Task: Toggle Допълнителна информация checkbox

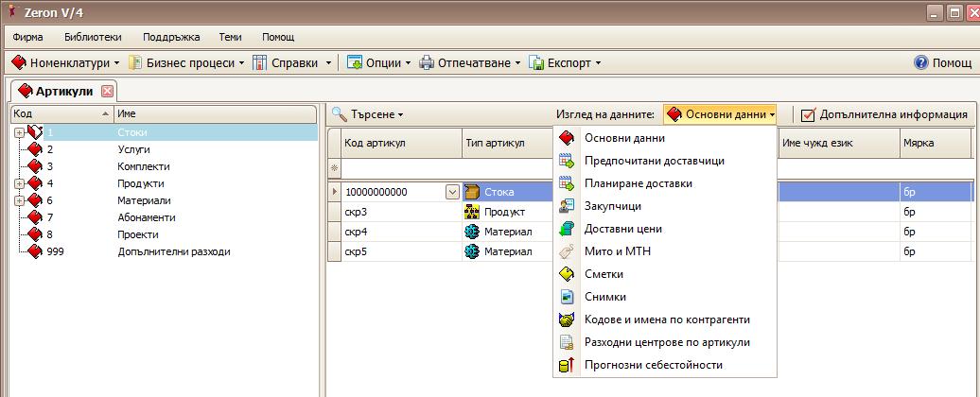Action: pos(808,114)
